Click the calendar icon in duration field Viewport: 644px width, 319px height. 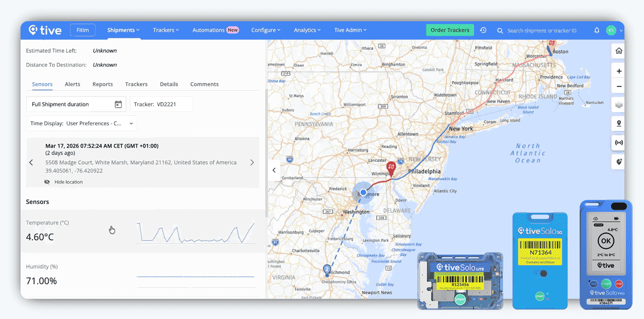pos(118,105)
